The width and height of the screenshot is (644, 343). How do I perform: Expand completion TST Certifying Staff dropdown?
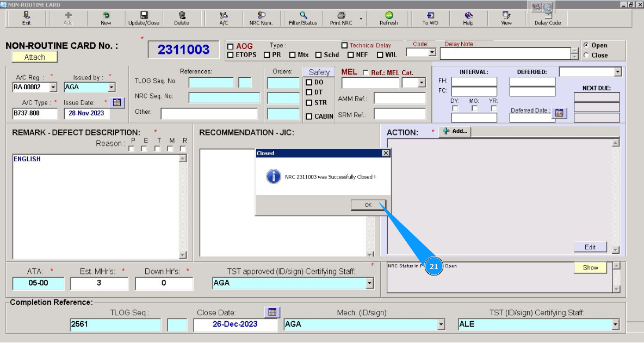point(615,324)
